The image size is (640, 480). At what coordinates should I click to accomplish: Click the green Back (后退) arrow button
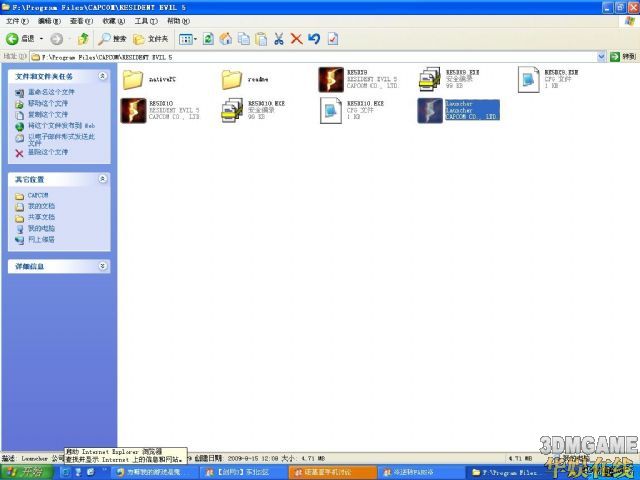pos(20,39)
